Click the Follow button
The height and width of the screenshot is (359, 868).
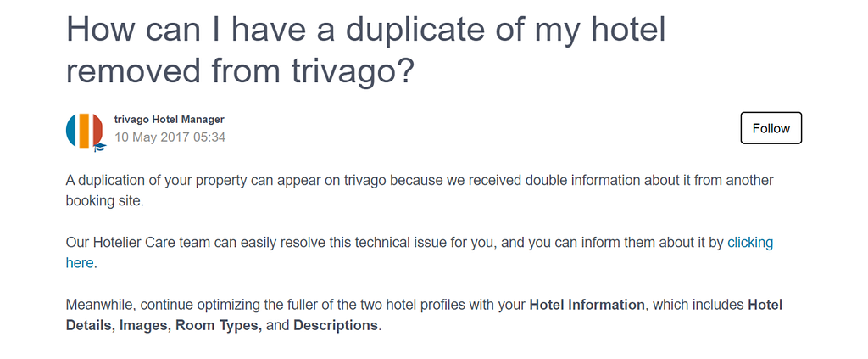(x=771, y=128)
